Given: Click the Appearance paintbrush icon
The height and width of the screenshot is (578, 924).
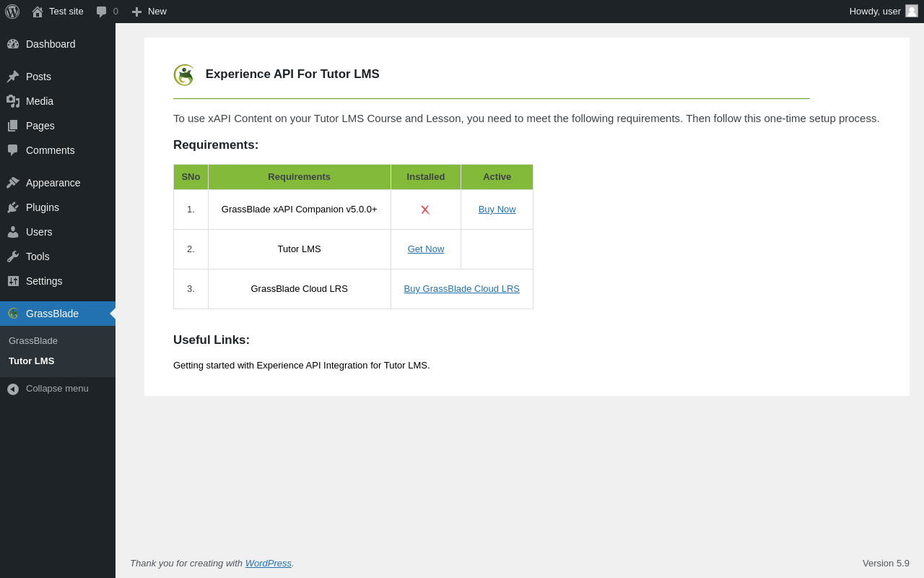Looking at the screenshot, I should pos(13,183).
